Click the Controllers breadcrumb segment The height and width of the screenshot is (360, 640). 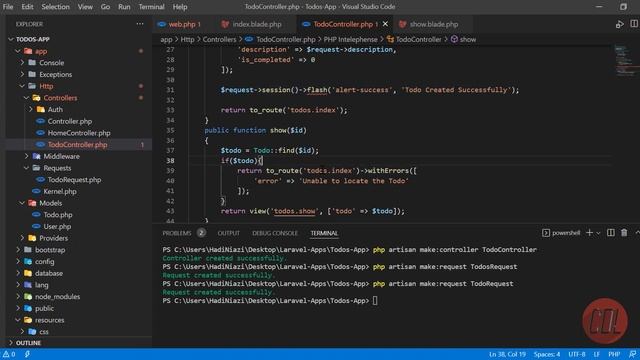(x=220, y=40)
